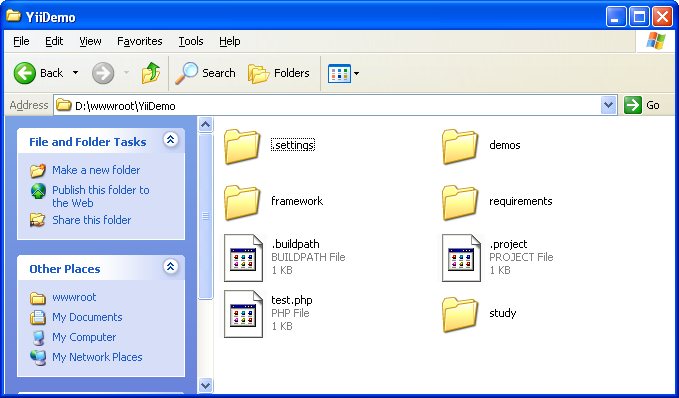Click the study folder name

(502, 313)
